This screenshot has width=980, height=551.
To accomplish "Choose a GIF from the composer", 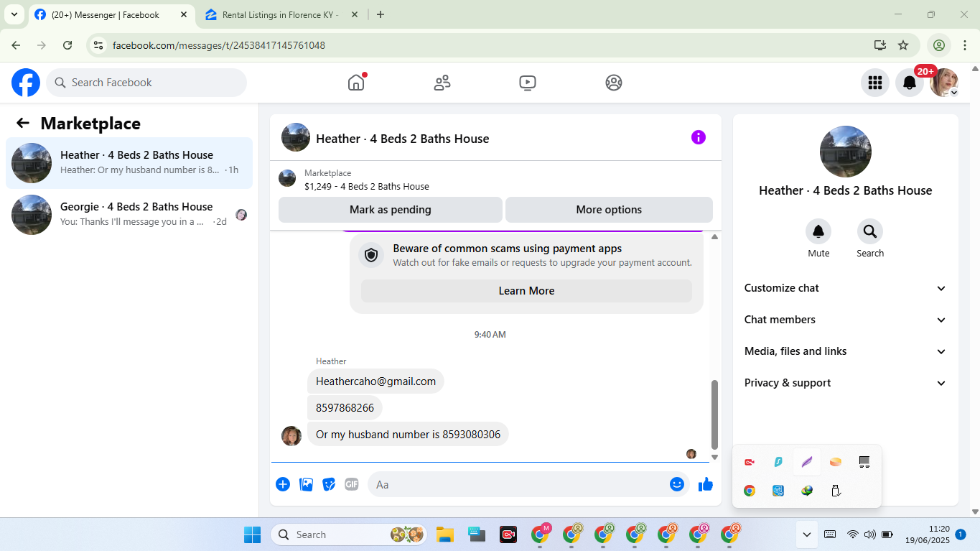I will click(352, 484).
